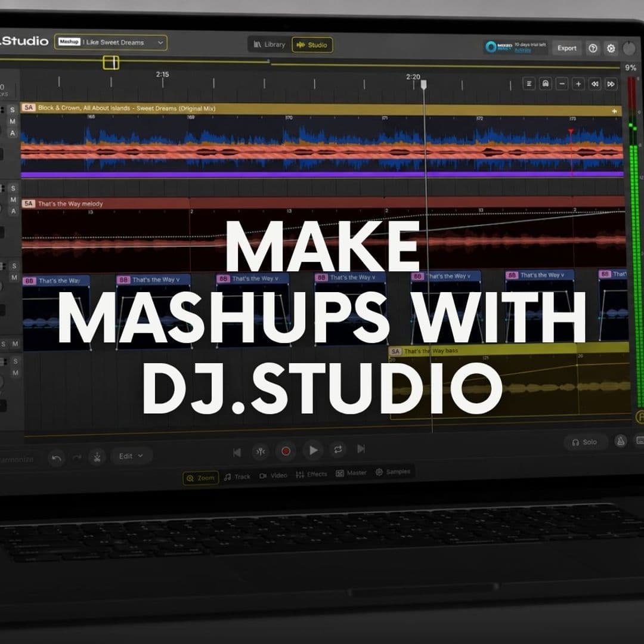Click the 5A key tag on Sweet Dreams clip
644x644 pixels.
[29, 107]
